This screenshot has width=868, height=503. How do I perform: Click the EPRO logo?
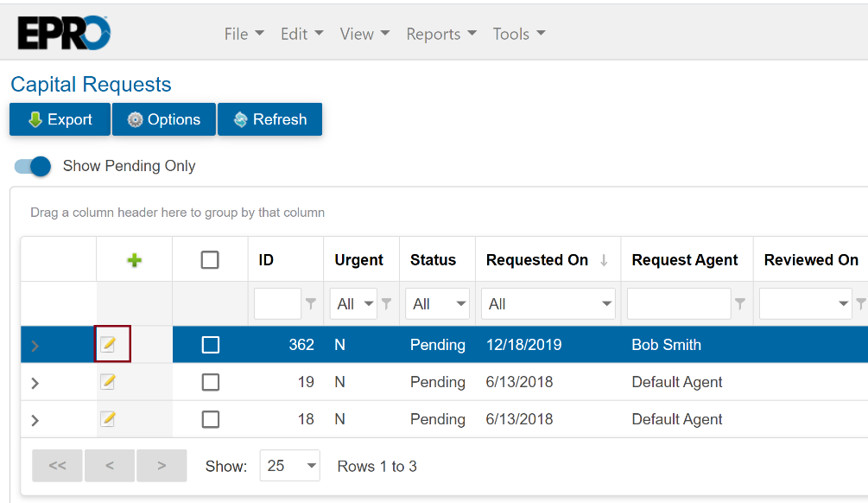(x=64, y=34)
